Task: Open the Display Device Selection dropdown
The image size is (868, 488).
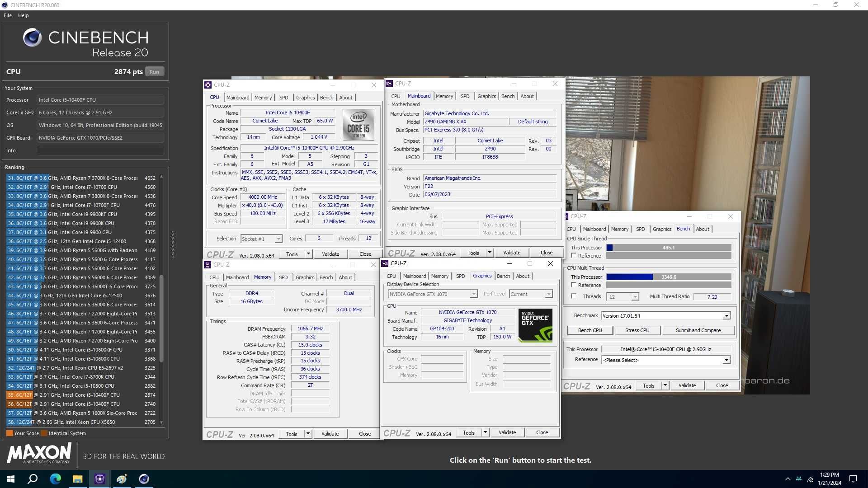Action: (x=433, y=294)
